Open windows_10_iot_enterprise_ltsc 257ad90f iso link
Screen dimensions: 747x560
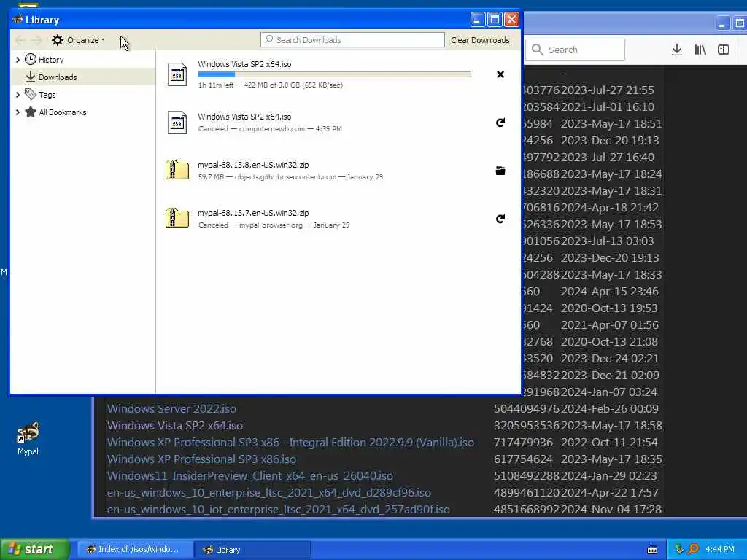pyautogui.click(x=279, y=509)
